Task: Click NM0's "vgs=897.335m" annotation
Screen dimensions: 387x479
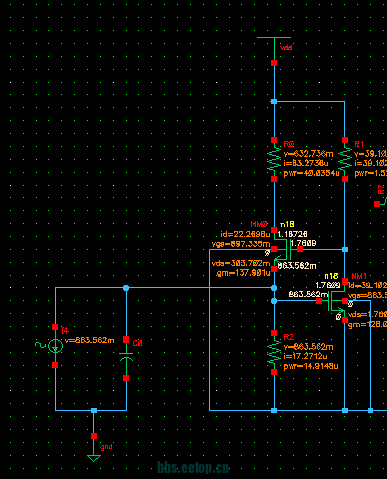Action: pyautogui.click(x=241, y=244)
